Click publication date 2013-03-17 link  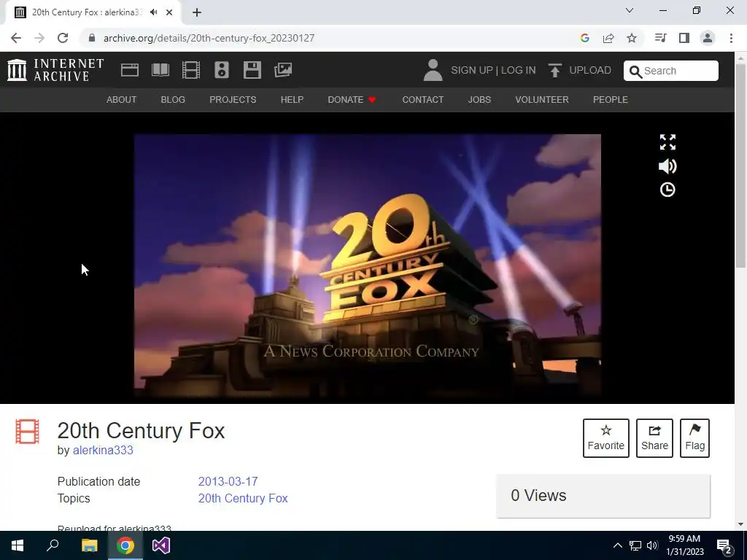(228, 481)
